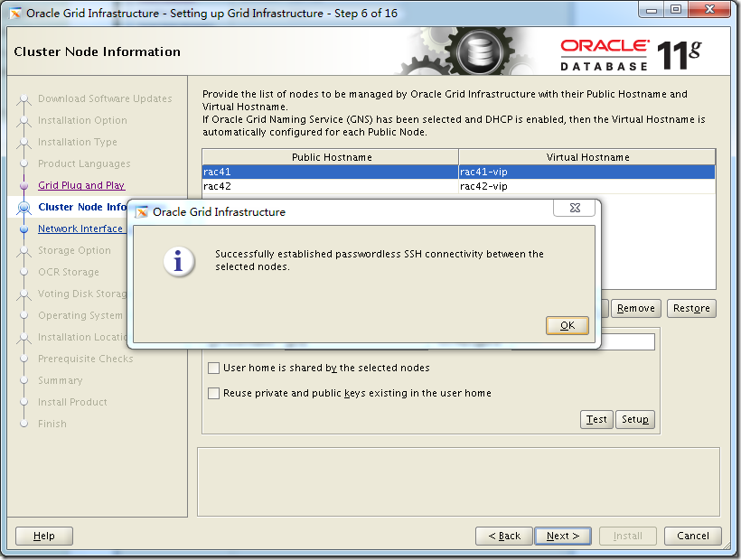
Task: Enable 'User home is shared by the selected nodes'
Action: (x=213, y=368)
